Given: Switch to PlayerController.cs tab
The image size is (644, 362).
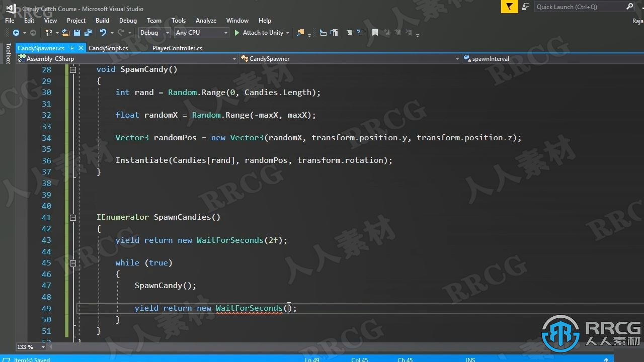Looking at the screenshot, I should [x=177, y=48].
